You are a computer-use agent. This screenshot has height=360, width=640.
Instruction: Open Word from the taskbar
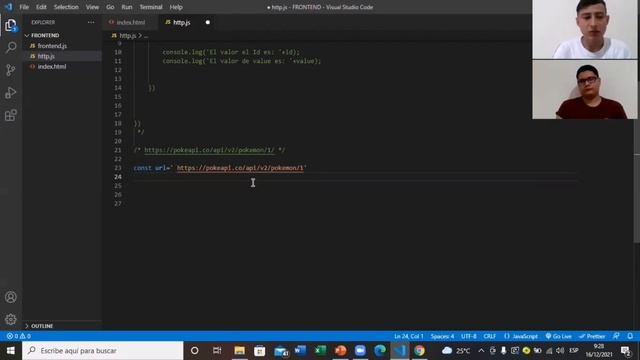click(x=300, y=351)
